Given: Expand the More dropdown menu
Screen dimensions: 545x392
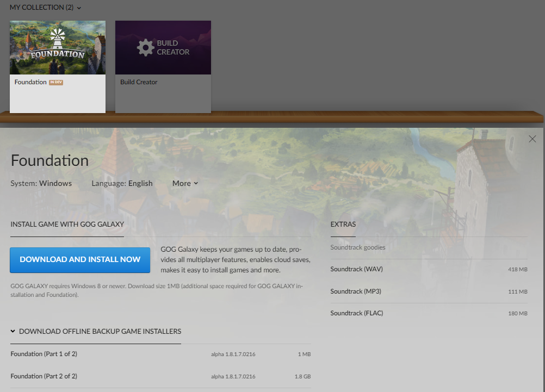Looking at the screenshot, I should [x=185, y=183].
